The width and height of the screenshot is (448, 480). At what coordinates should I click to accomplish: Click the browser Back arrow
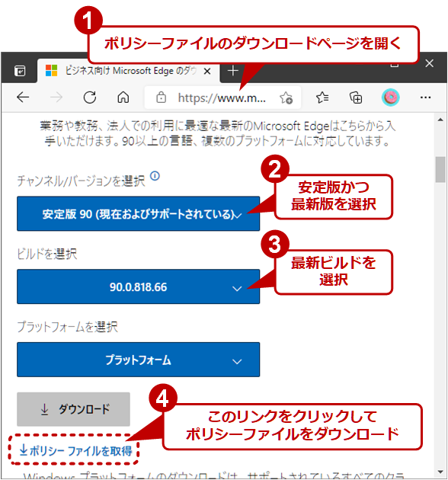pyautogui.click(x=23, y=98)
